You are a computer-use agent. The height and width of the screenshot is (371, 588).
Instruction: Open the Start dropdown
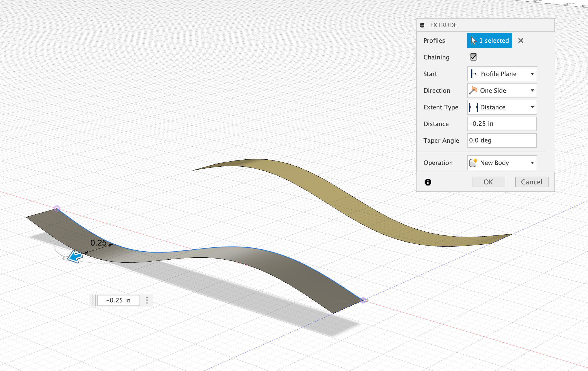532,74
